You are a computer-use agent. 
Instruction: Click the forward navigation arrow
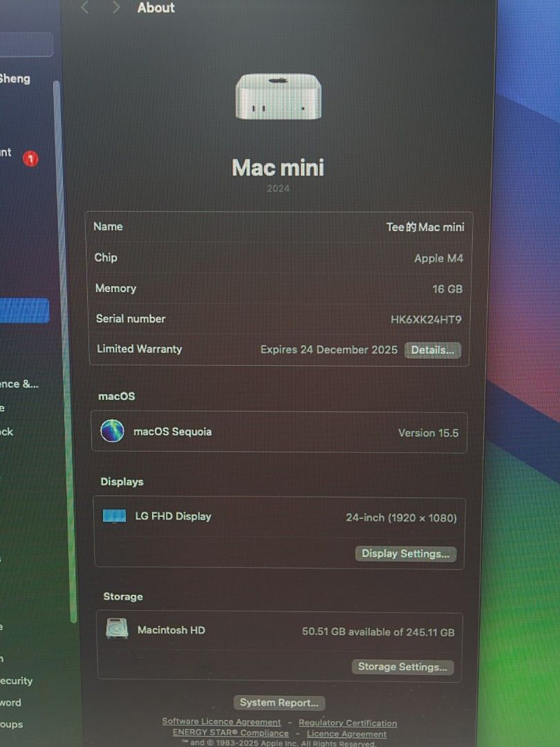click(x=115, y=8)
